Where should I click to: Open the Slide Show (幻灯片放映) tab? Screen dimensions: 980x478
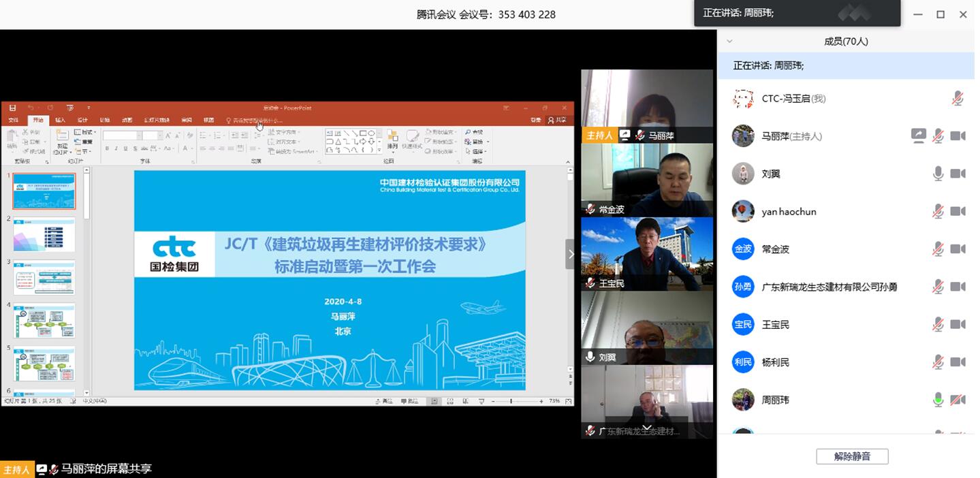click(157, 121)
